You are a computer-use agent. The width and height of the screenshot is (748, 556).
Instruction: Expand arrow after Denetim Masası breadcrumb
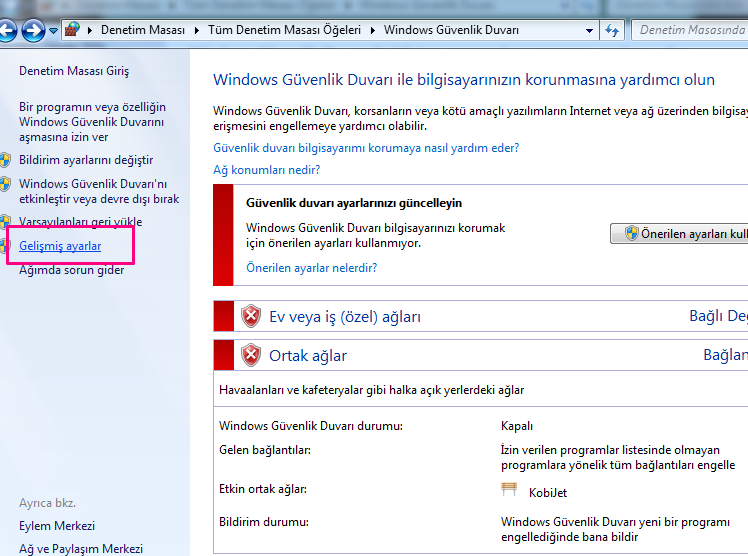[197, 31]
